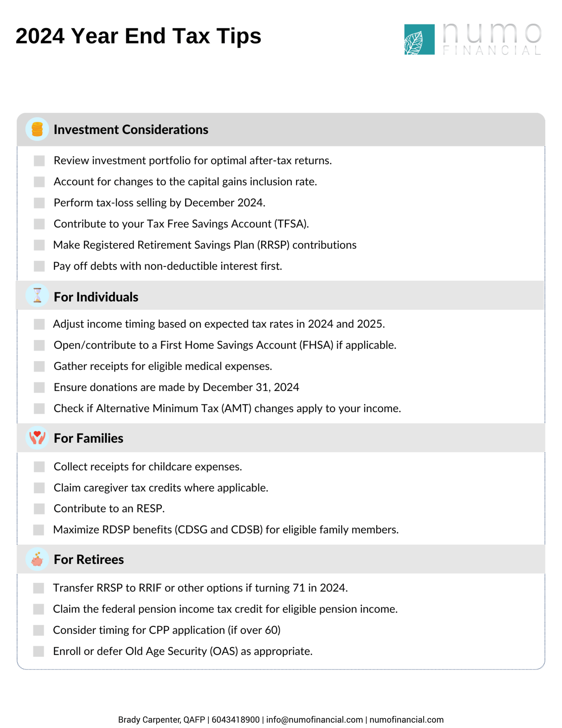The width and height of the screenshot is (562, 728).
Task: Tick the Gather medical expense receipts checkbox
Action: (39, 366)
